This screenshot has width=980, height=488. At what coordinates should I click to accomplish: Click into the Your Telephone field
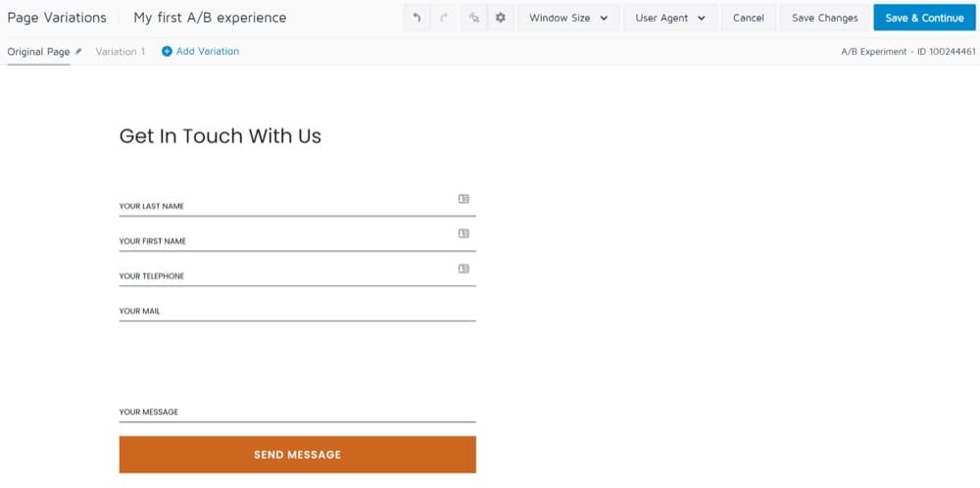coord(298,275)
